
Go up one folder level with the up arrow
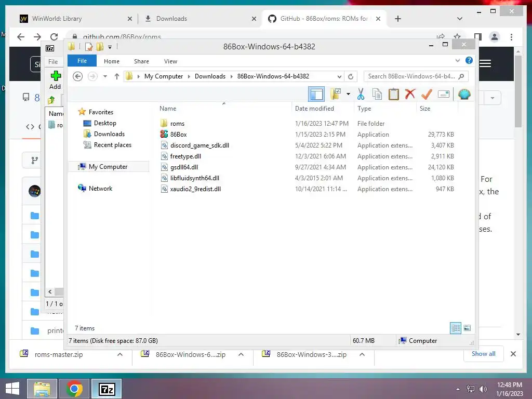117,76
